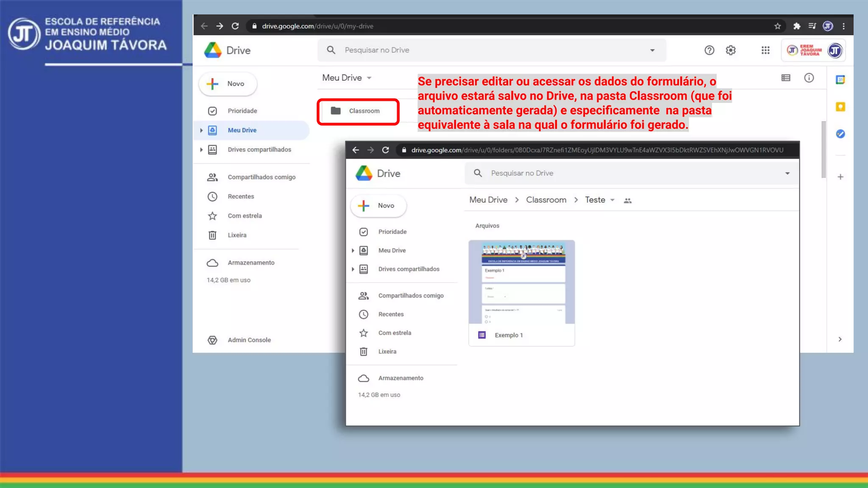Reload the page in the back browser window

(235, 26)
